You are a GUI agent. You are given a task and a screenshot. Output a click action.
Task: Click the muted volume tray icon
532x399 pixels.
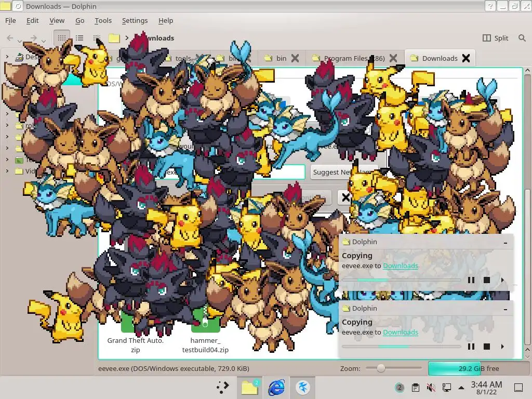(431, 388)
